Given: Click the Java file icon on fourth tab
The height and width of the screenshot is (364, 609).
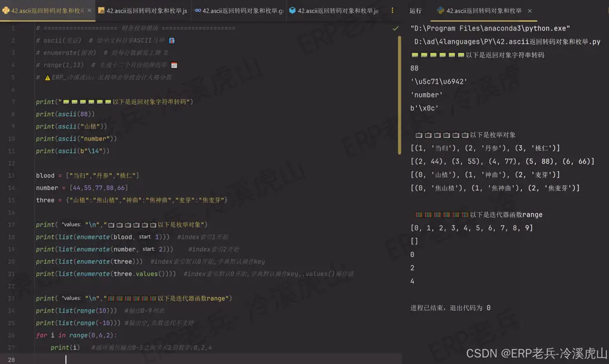Looking at the screenshot, I should (x=292, y=11).
